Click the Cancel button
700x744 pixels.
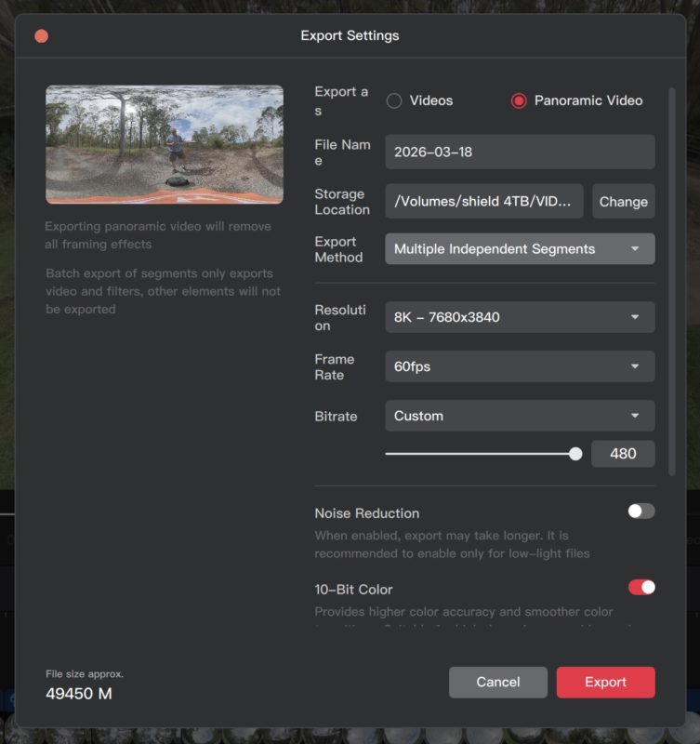click(x=498, y=682)
